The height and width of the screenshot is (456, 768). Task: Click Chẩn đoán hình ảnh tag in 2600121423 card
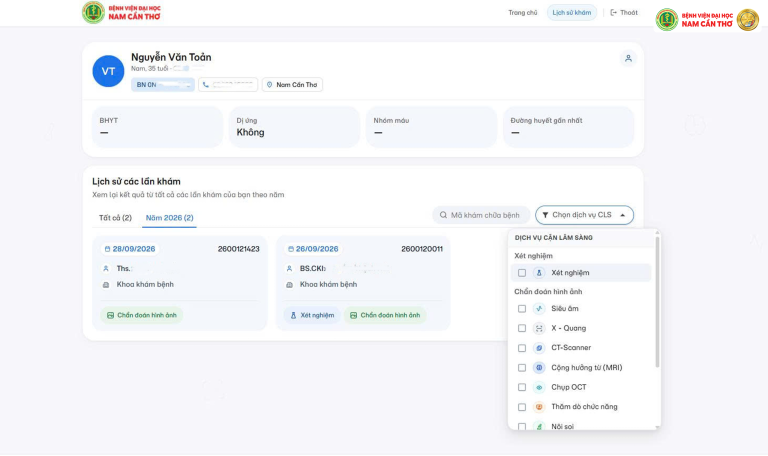point(142,315)
